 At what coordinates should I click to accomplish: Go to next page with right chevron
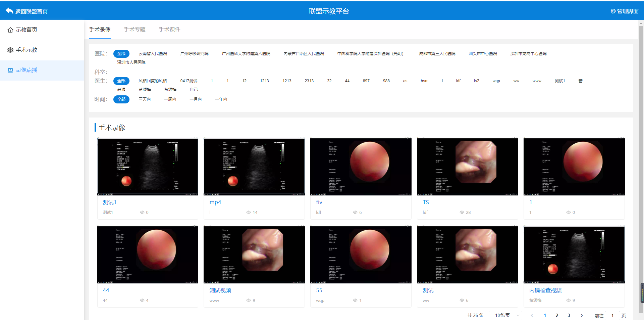tap(582, 315)
